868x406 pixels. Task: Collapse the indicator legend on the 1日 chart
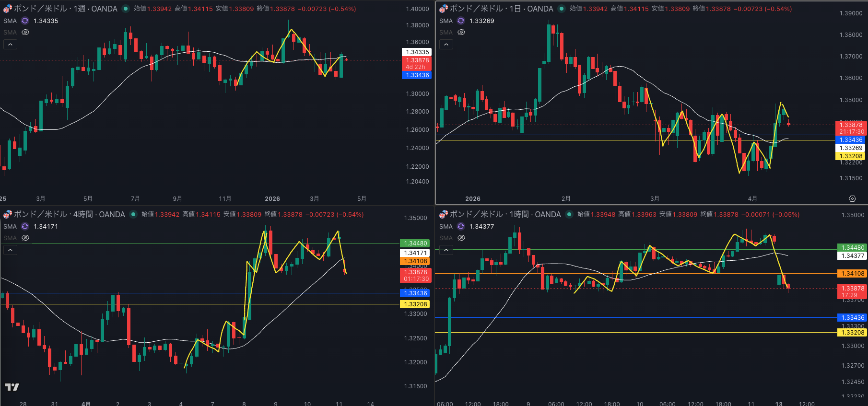click(x=446, y=44)
